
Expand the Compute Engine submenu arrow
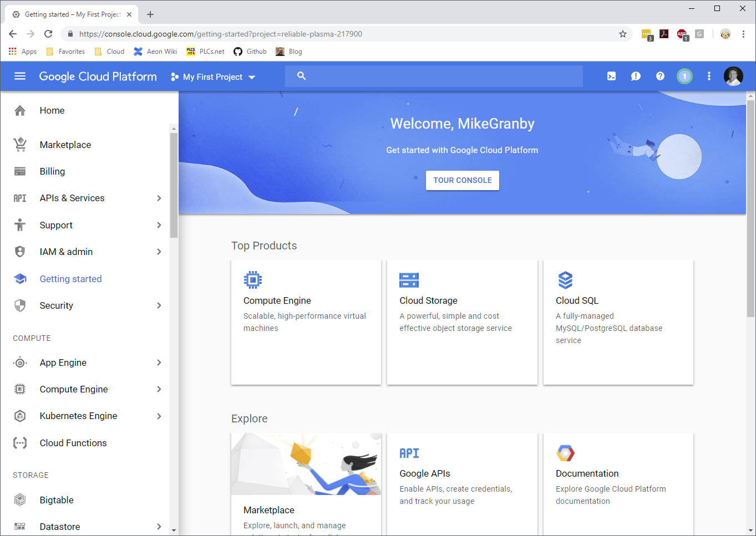(159, 389)
